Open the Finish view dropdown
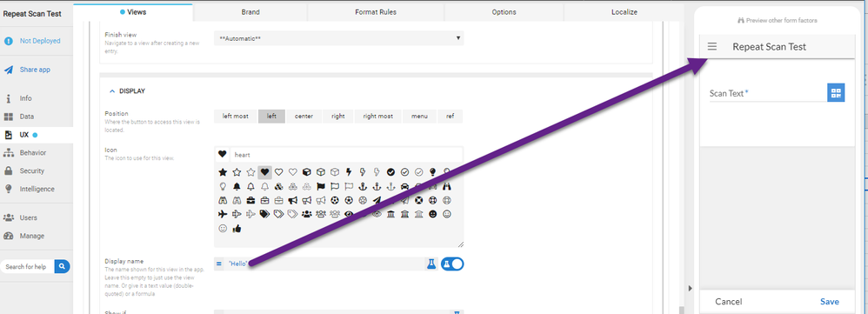The height and width of the screenshot is (314, 868). pyautogui.click(x=339, y=38)
